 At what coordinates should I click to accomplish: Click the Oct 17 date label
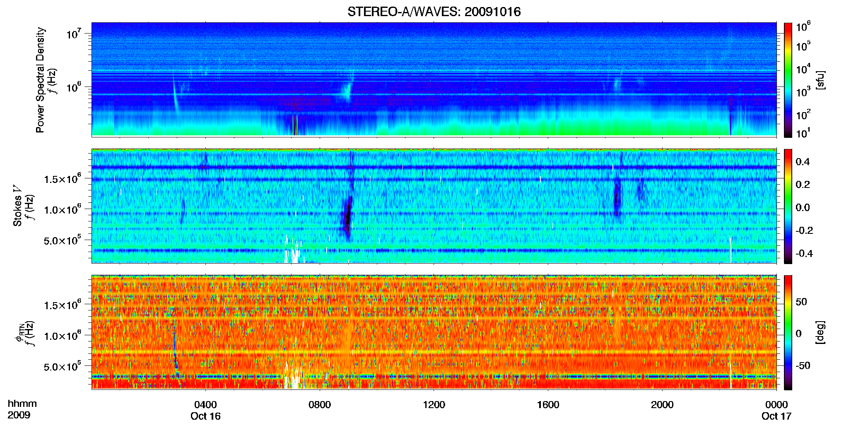[776, 416]
